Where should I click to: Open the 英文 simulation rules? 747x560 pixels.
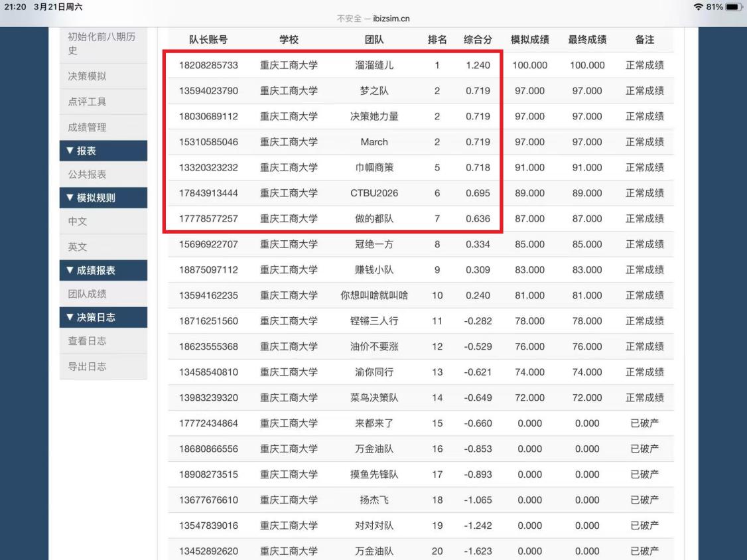tap(78, 247)
